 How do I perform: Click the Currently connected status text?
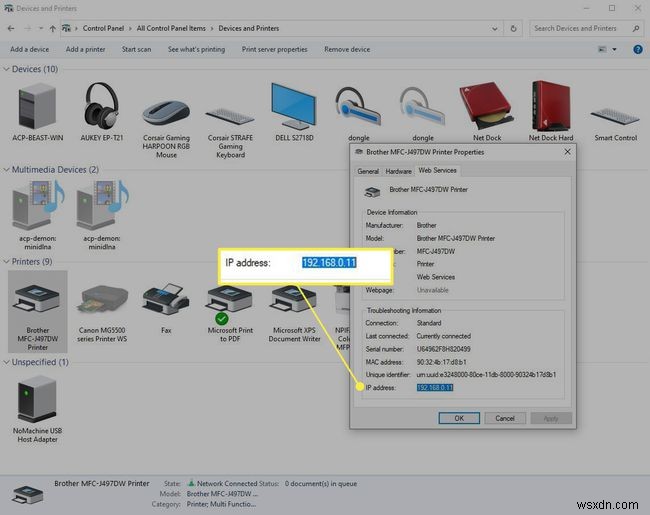pyautogui.click(x=444, y=336)
